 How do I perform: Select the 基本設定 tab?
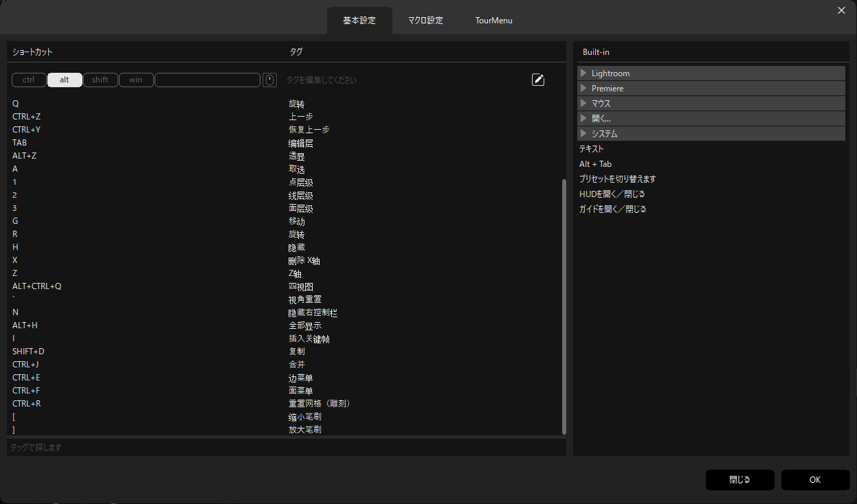(359, 21)
